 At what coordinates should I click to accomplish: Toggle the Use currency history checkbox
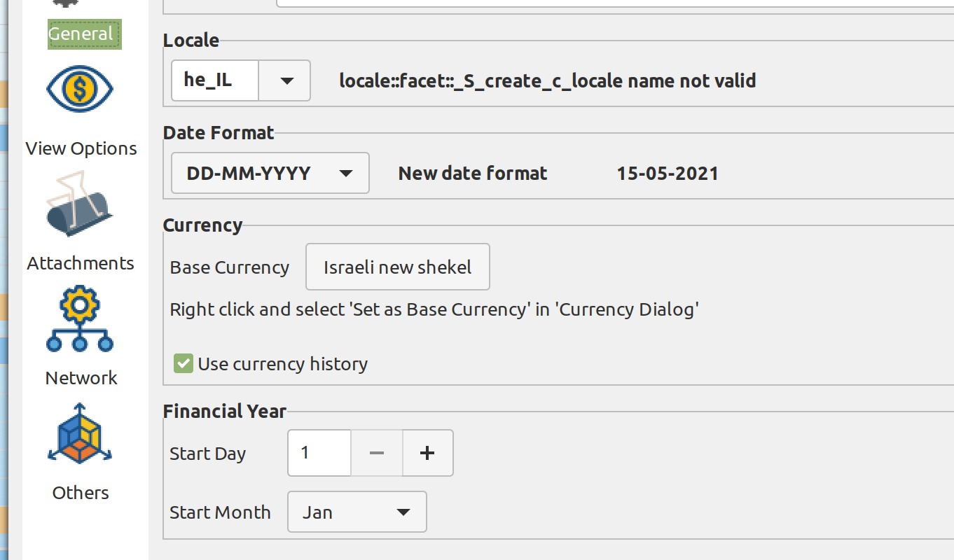(x=183, y=363)
